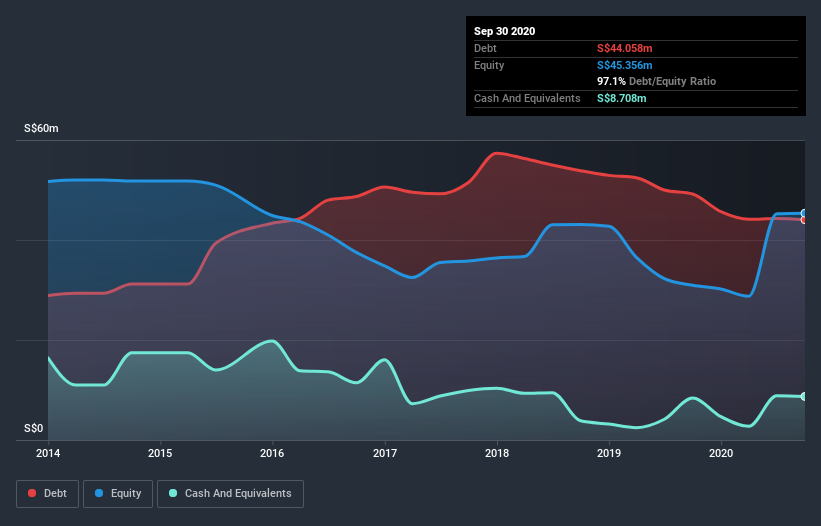Click the S$45.356m equity value
The image size is (821, 526).
pos(625,65)
